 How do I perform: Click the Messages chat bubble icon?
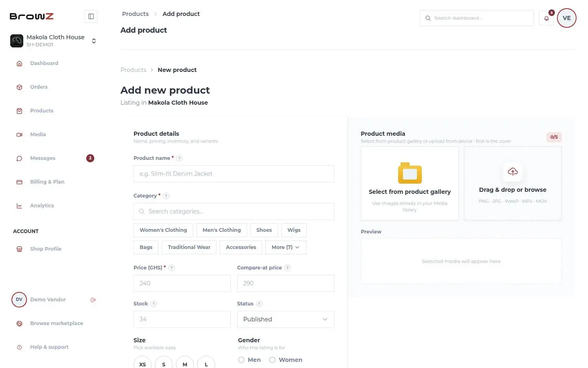point(19,158)
